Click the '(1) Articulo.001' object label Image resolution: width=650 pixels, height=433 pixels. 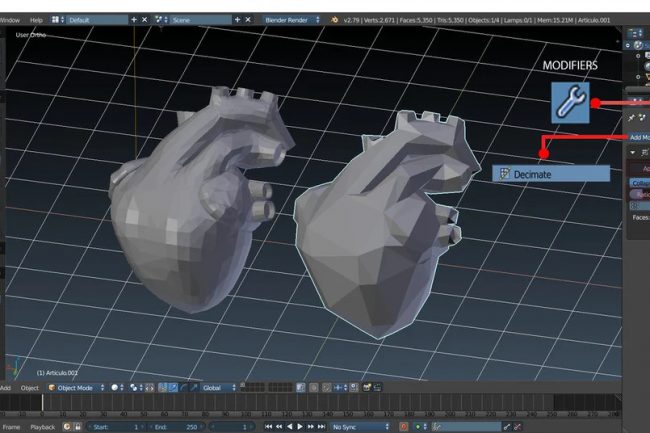pyautogui.click(x=57, y=373)
